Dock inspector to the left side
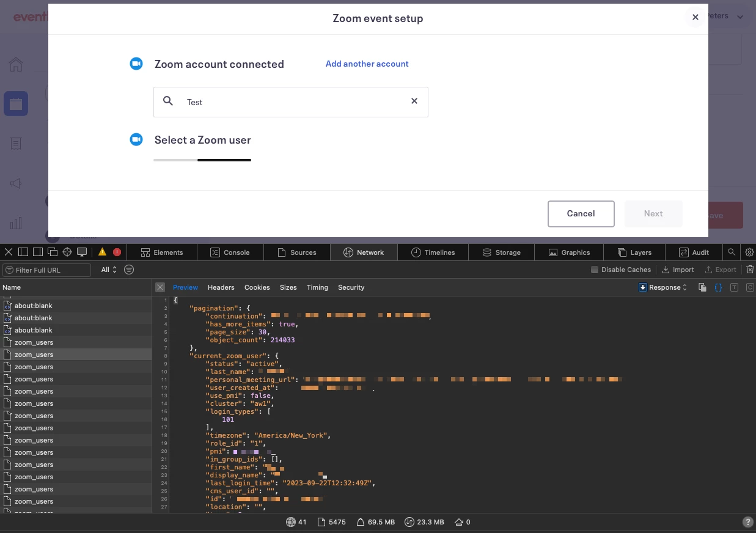Viewport: 756px width, 533px height. 23,252
